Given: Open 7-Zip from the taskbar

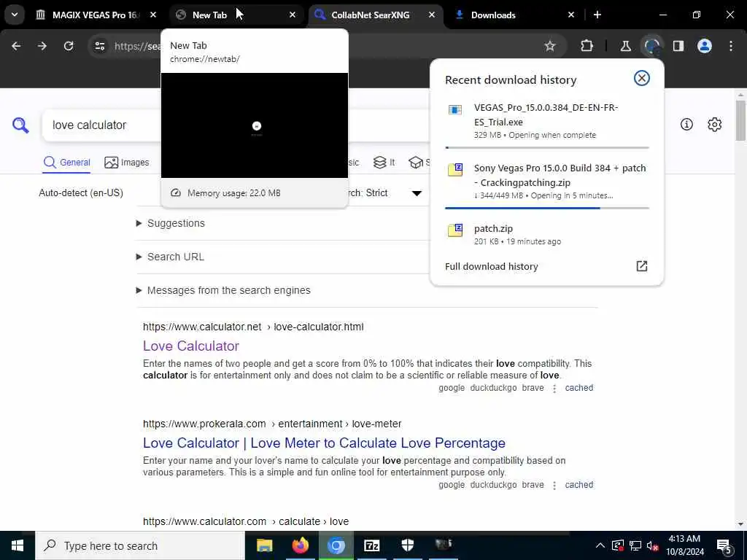Looking at the screenshot, I should click(371, 545).
